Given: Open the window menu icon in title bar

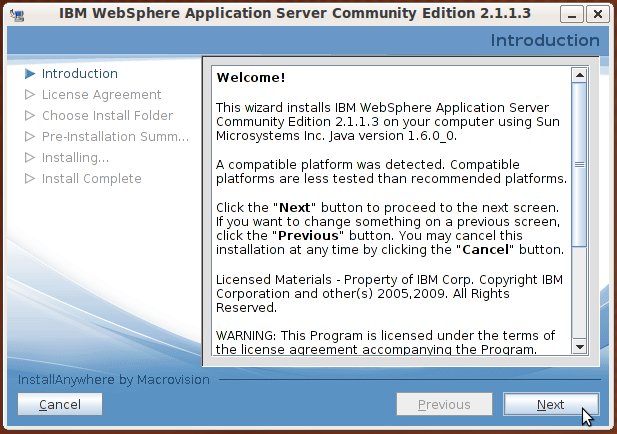Looking at the screenshot, I should pos(17,14).
